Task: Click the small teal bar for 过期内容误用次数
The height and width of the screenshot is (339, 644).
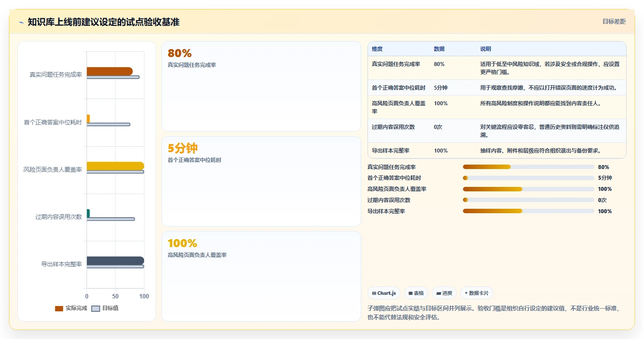Action: tap(88, 213)
